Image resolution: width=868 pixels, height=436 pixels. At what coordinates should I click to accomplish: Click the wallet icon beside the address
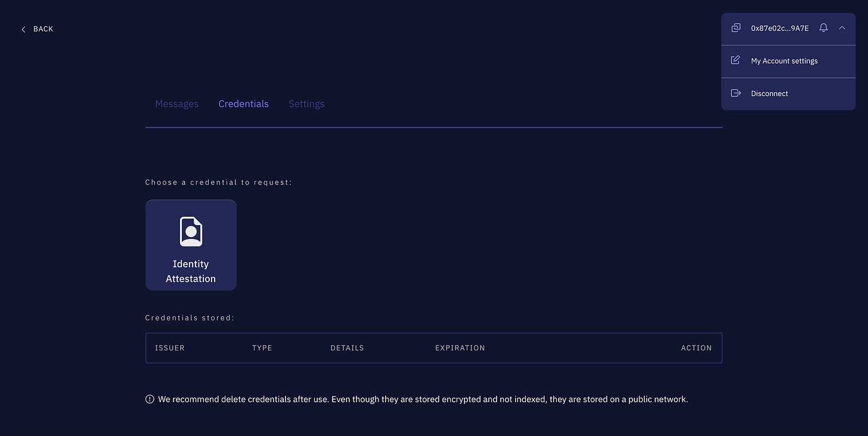point(736,28)
